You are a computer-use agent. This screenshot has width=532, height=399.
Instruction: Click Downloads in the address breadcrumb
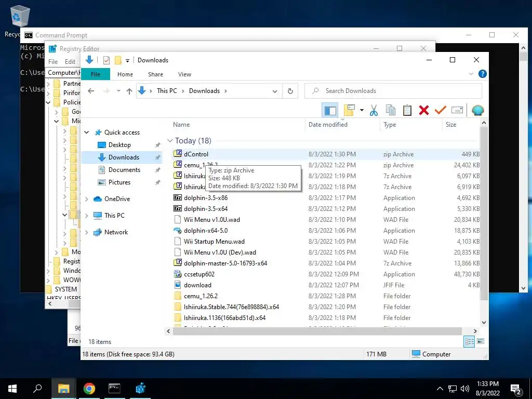(x=204, y=91)
